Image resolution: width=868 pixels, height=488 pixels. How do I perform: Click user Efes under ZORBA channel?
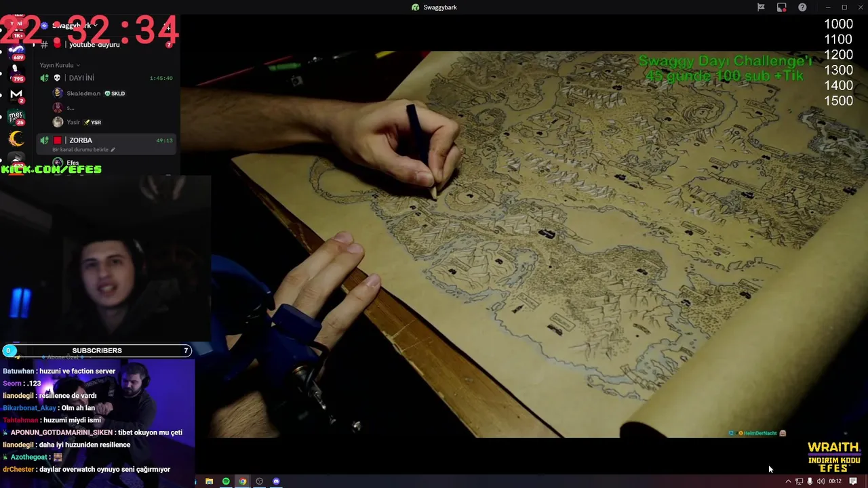73,163
